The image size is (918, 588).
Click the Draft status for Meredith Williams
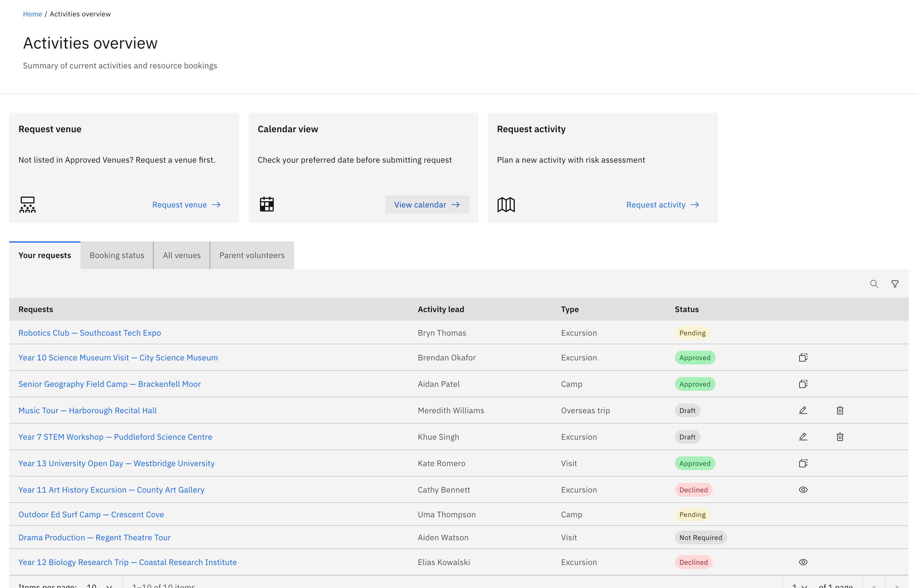click(687, 410)
